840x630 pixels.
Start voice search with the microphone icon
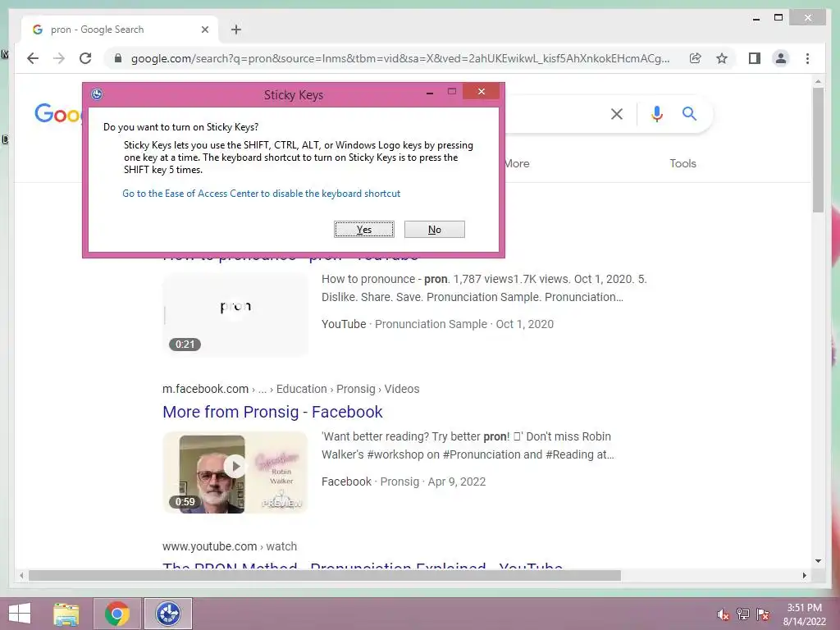[x=657, y=113]
